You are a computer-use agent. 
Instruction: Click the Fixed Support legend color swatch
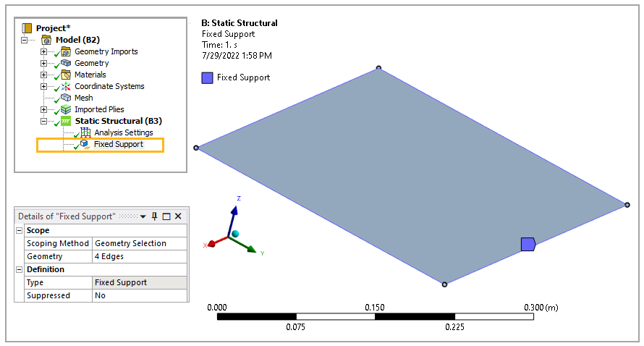(208, 77)
